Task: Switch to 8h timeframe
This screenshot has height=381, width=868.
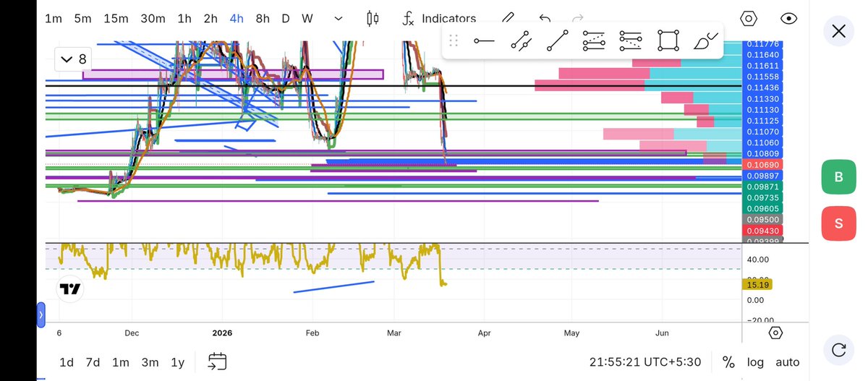Action: coord(263,19)
